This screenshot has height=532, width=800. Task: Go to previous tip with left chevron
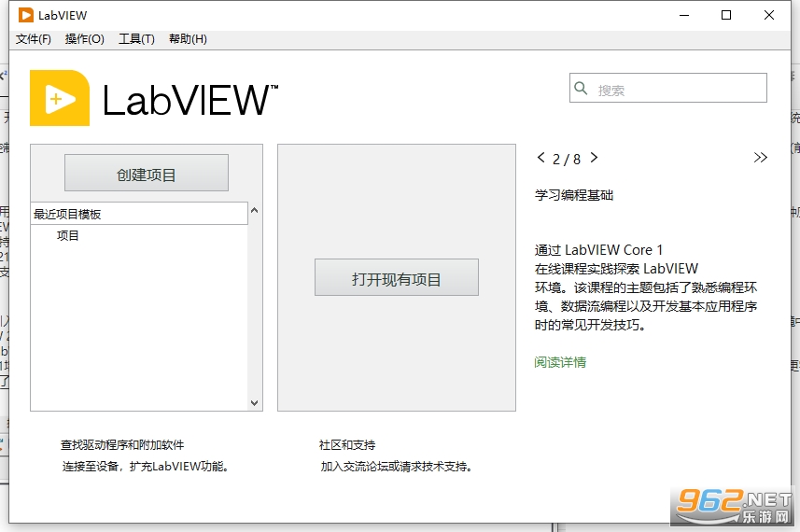click(x=540, y=158)
